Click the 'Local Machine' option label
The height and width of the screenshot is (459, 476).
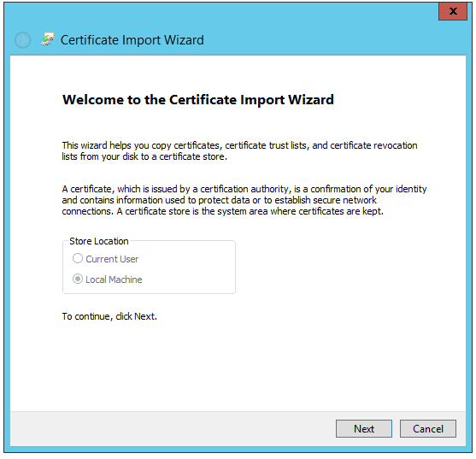tap(114, 280)
